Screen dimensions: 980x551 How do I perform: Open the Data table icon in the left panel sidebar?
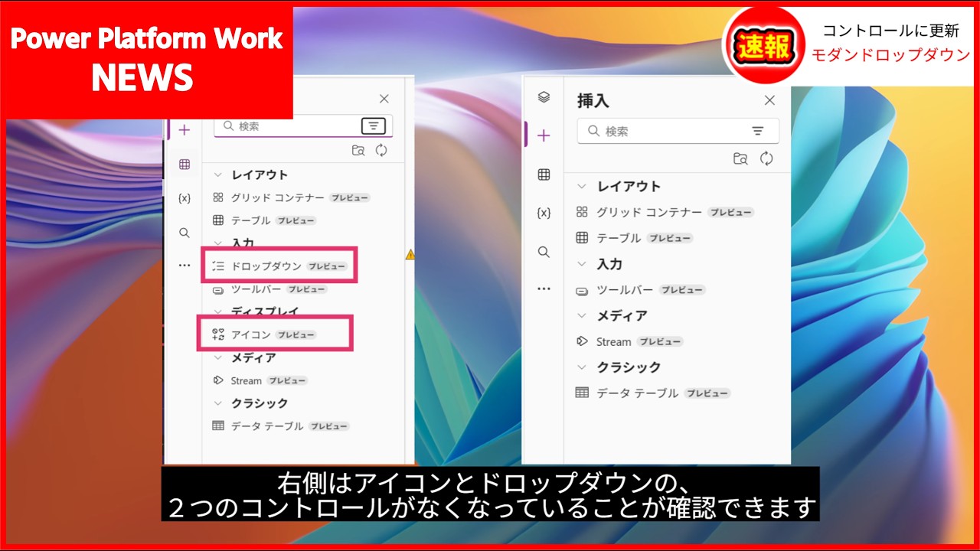[184, 165]
